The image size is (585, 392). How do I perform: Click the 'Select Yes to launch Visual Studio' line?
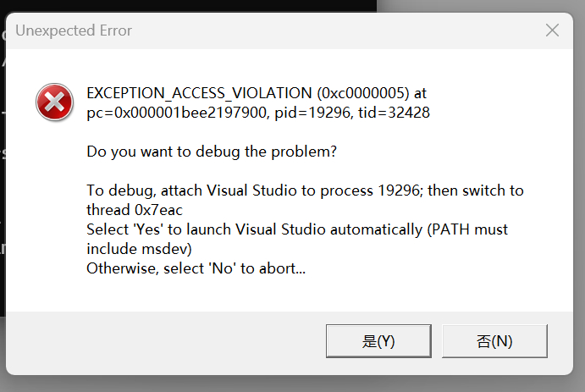(x=296, y=229)
